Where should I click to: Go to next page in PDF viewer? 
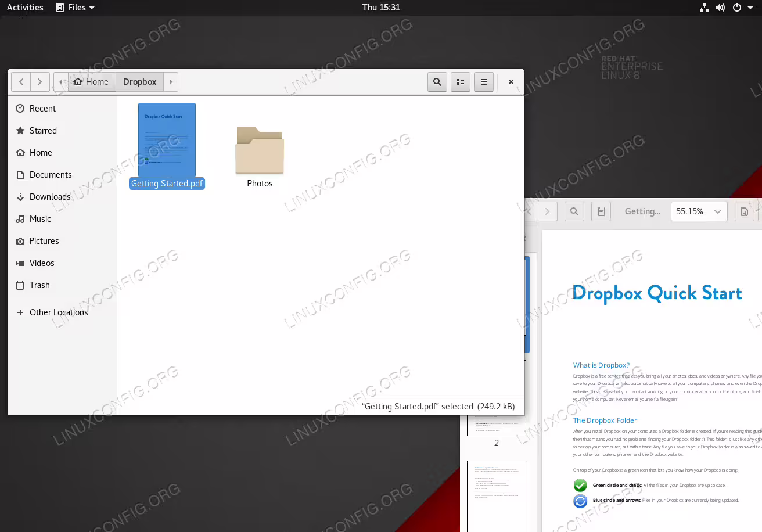(x=548, y=211)
